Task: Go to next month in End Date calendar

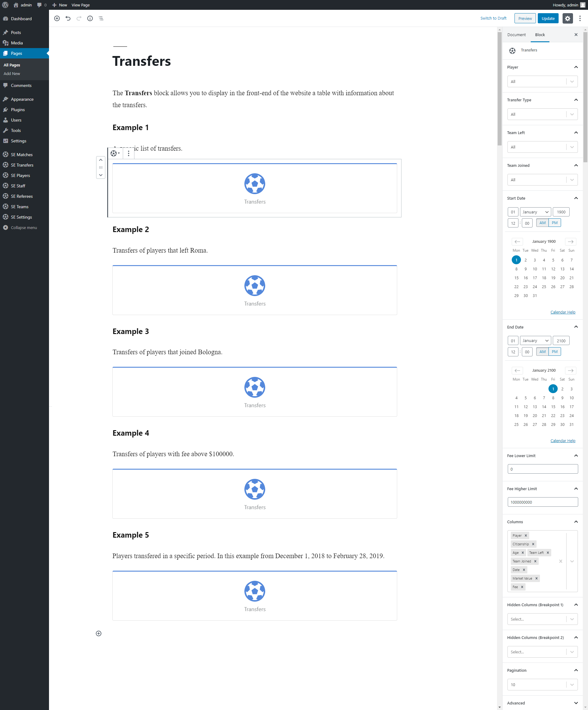Action: [571, 370]
